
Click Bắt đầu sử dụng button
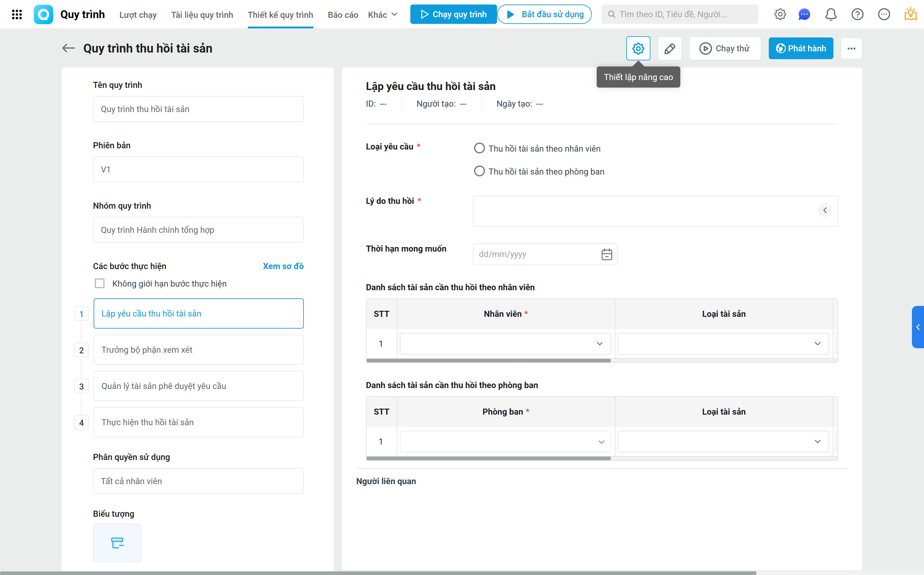544,14
